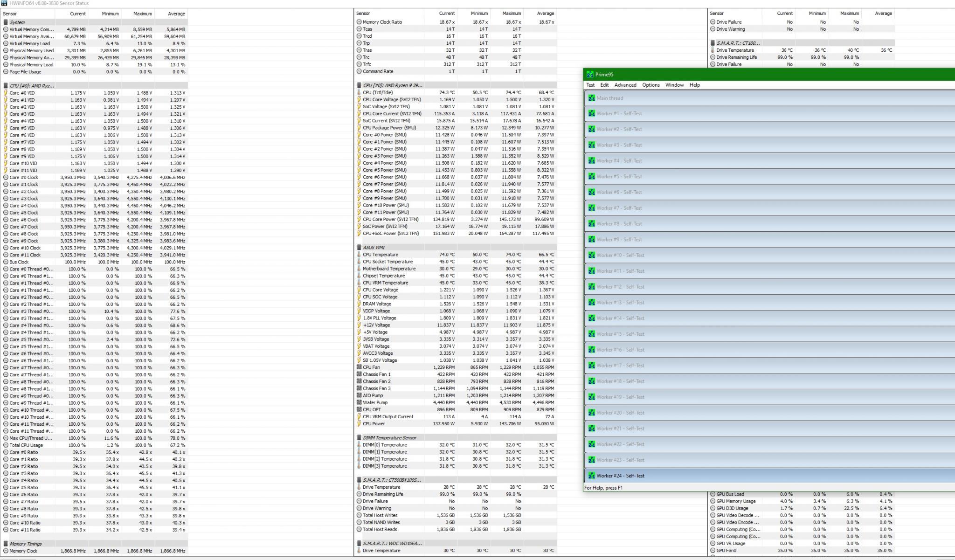The height and width of the screenshot is (560, 955).
Task: Select the Total CPU Usage sensor row
Action: 26,445
